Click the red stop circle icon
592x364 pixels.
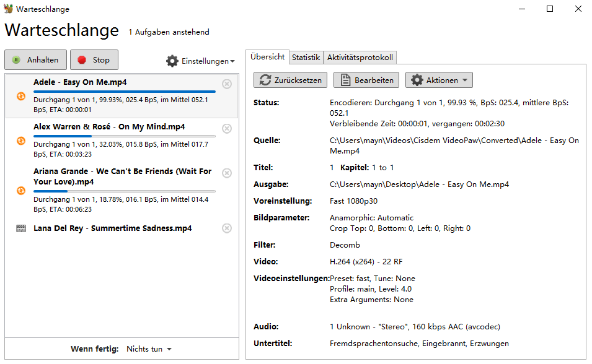[x=81, y=59]
